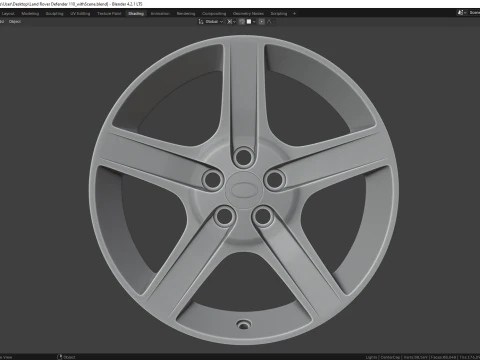Viewport: 480px width, 360px height.
Task: Select the Texture Paint workspace tab
Action: [109, 14]
